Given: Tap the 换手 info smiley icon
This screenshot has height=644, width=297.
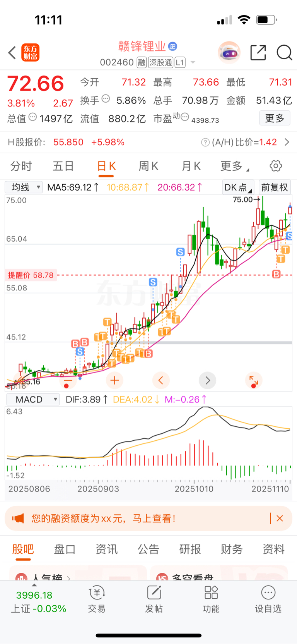Looking at the screenshot, I should point(106,99).
